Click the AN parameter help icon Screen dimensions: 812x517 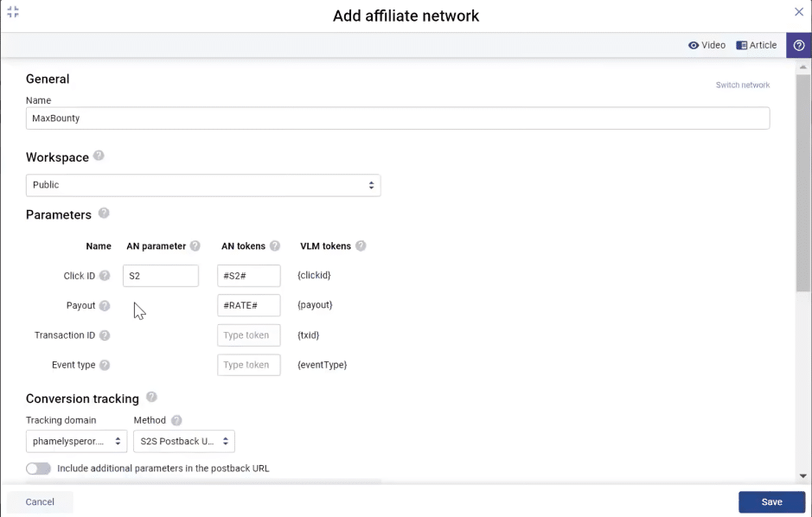coord(195,246)
